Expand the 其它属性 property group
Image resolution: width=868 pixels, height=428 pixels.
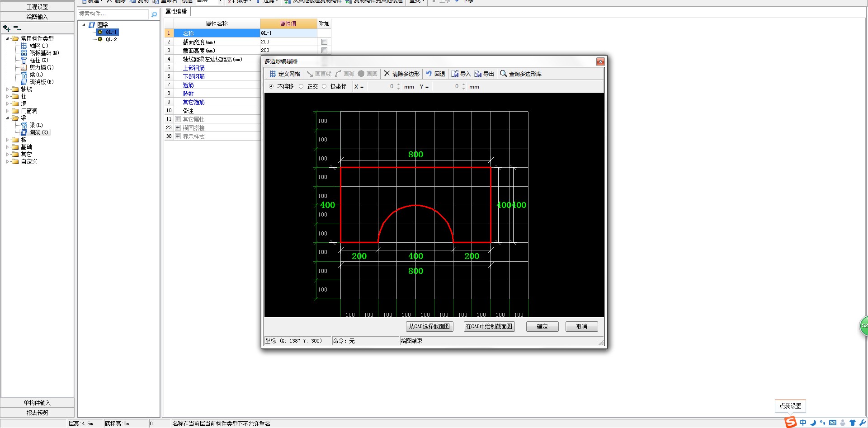178,119
